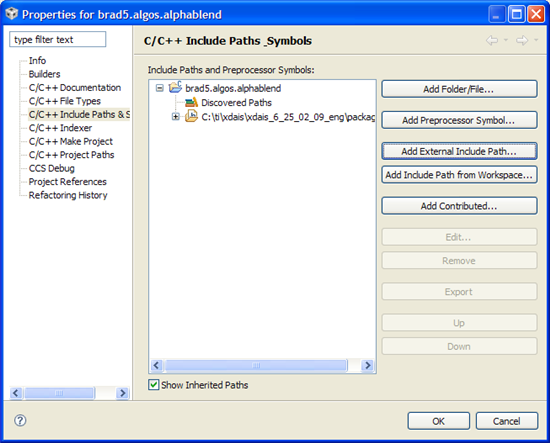This screenshot has width=550, height=443.
Task: Open C/C++ Make Project page
Action: pos(71,141)
